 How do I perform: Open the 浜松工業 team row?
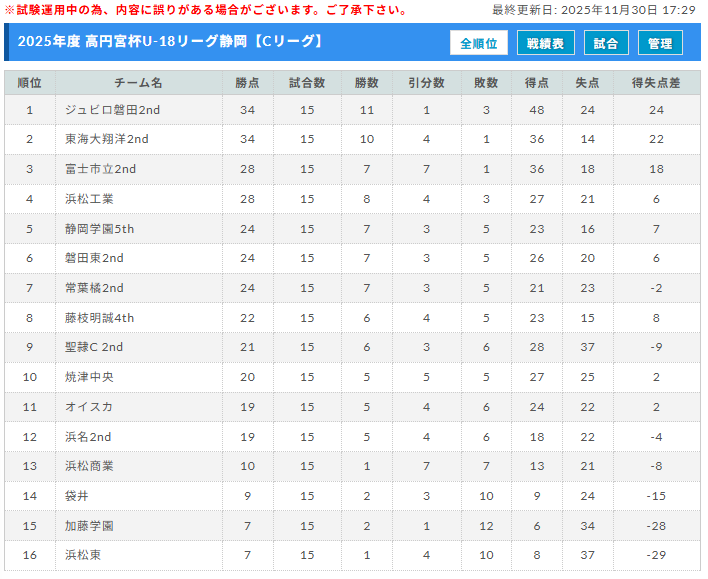coord(89,199)
